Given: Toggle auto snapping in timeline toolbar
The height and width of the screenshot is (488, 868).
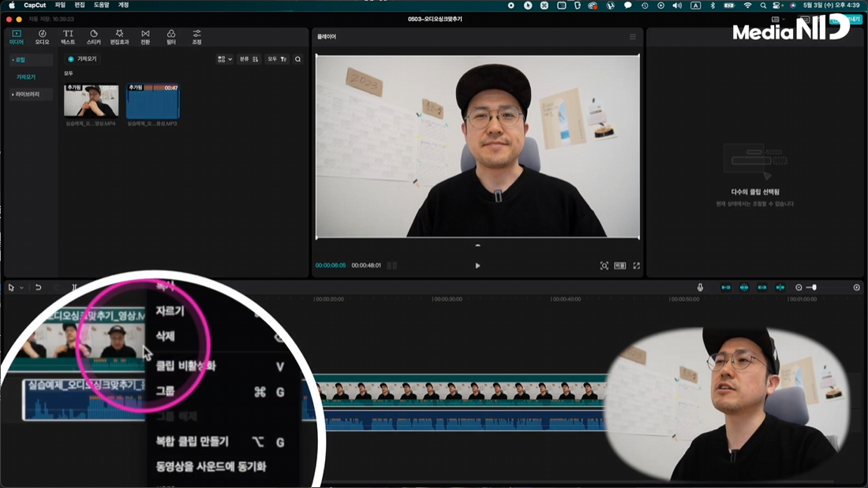Looking at the screenshot, I should coord(744,287).
